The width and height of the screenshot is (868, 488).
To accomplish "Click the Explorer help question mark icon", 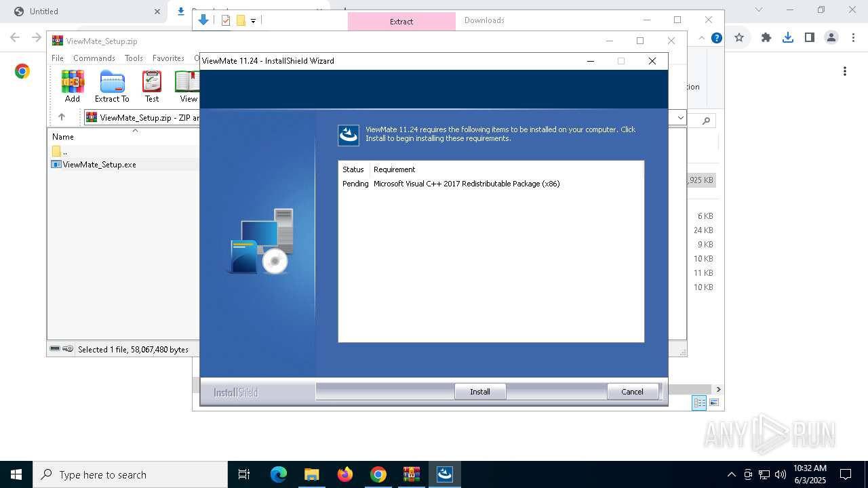I will tap(716, 38).
